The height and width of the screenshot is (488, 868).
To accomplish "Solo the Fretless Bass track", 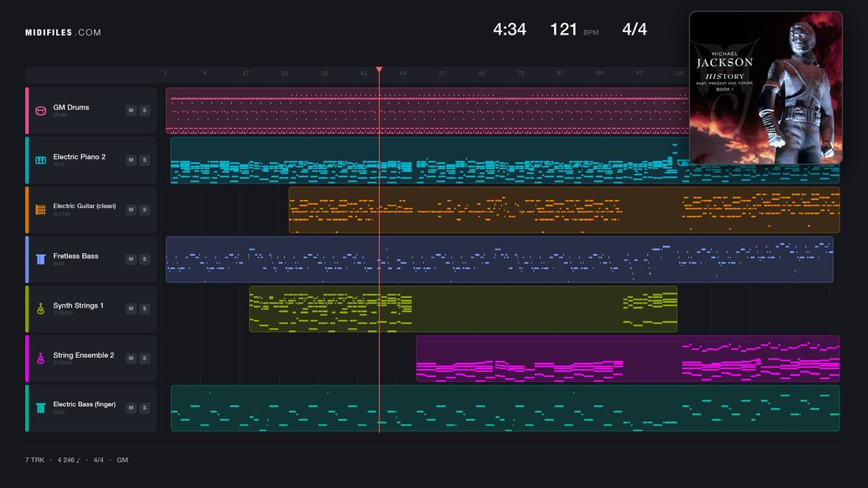I will tap(144, 259).
